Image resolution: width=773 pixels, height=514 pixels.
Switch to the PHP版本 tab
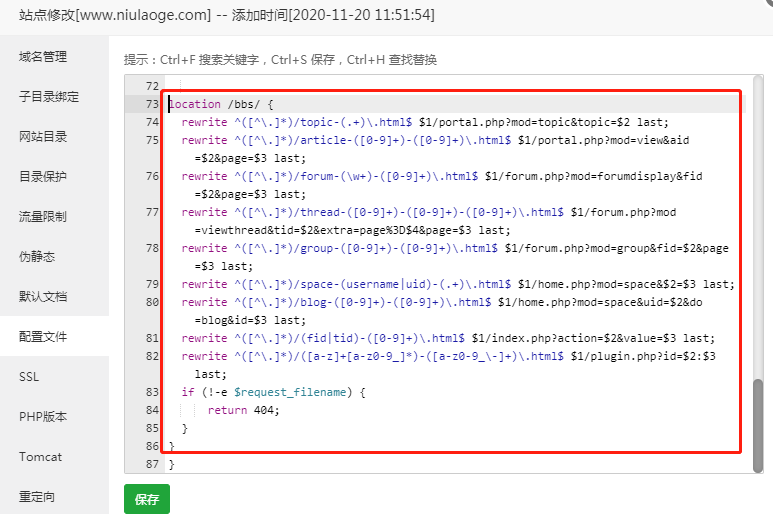pos(43,417)
